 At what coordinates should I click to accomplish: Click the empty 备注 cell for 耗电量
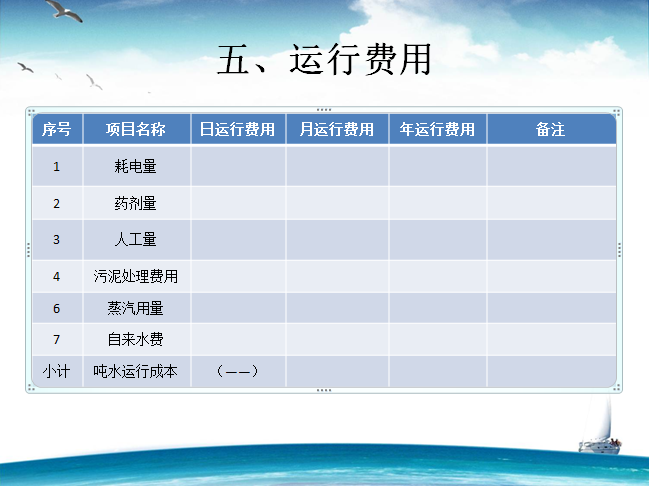click(x=552, y=166)
